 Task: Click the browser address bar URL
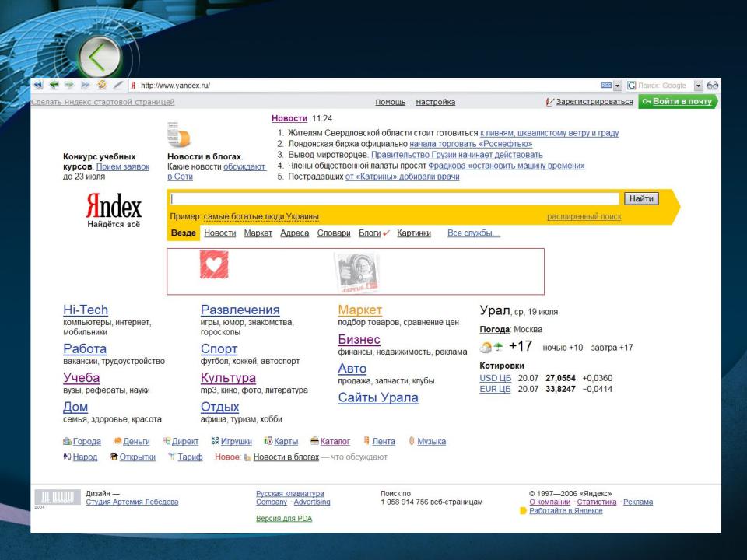(175, 86)
